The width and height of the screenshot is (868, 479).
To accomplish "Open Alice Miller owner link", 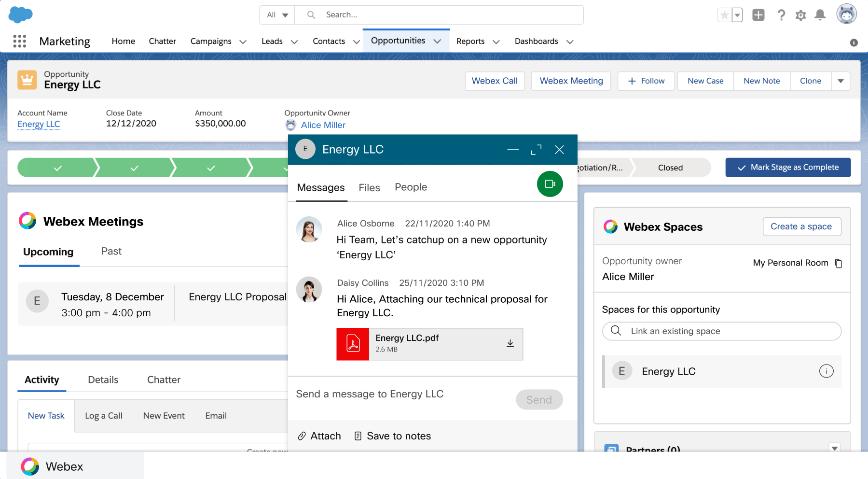I will pos(323,125).
